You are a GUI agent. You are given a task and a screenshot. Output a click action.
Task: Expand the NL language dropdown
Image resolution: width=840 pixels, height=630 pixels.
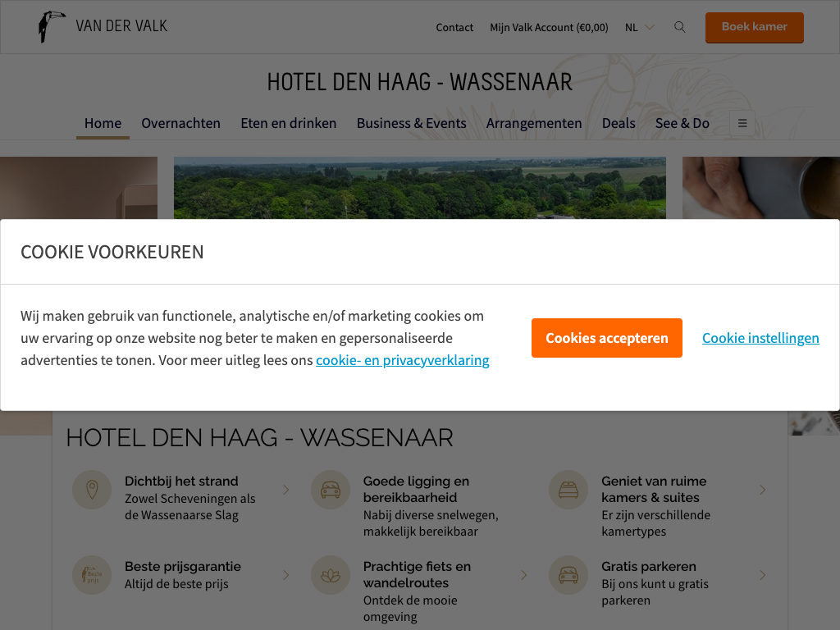pyautogui.click(x=640, y=27)
